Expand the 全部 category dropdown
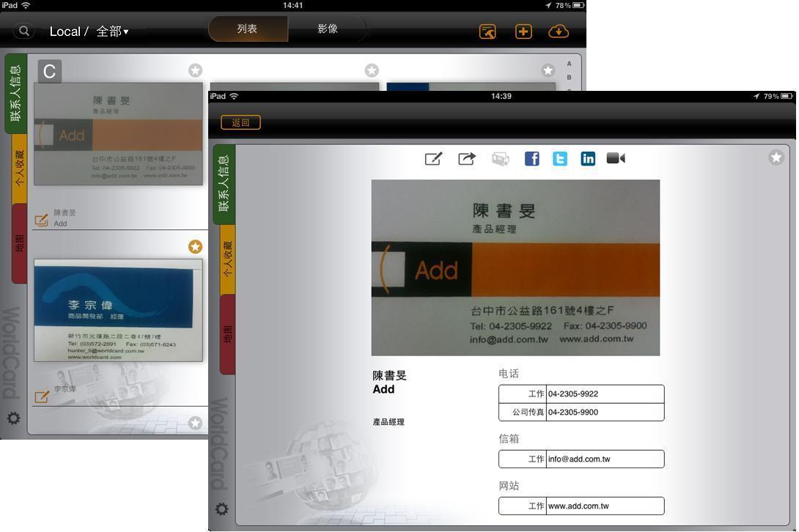This screenshot has height=532, width=799. (x=112, y=32)
